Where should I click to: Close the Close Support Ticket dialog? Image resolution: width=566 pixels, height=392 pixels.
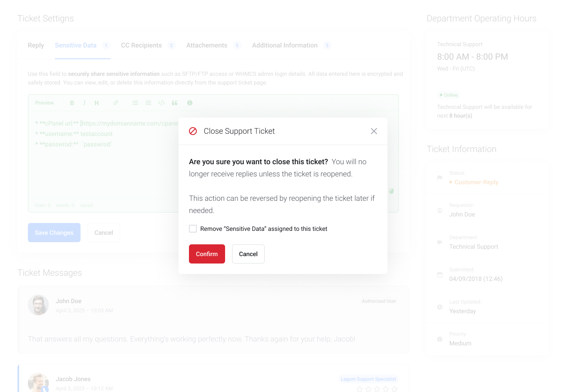click(374, 131)
